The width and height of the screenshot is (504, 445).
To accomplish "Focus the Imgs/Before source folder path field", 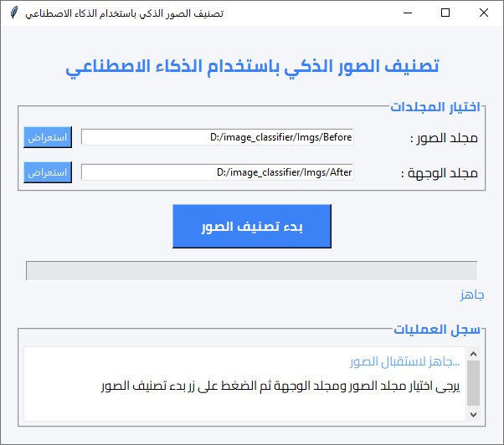I will (x=218, y=137).
